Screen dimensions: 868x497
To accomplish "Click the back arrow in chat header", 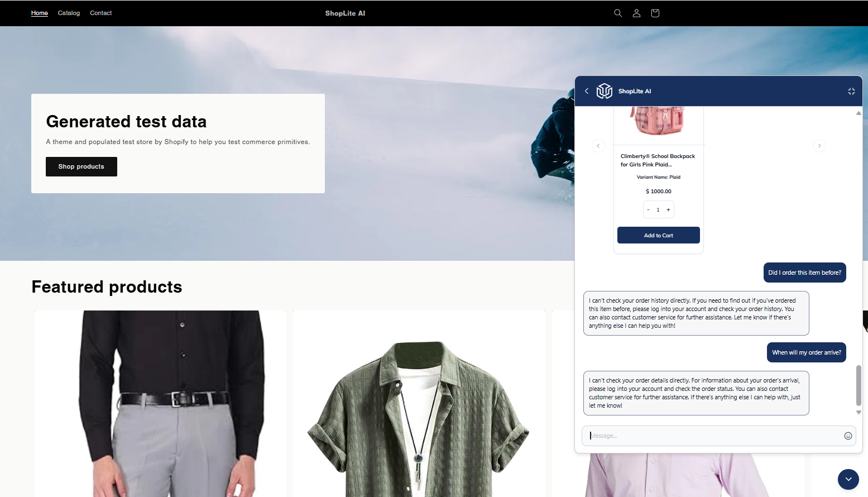I will click(x=587, y=91).
